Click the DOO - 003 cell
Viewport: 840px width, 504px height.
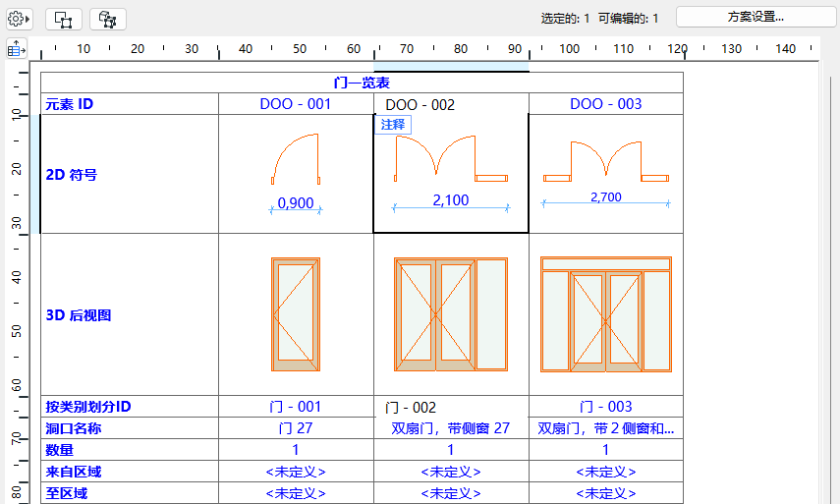606,104
